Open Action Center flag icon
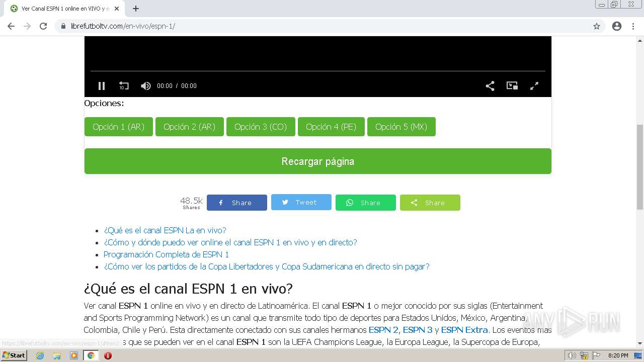Viewport: 644px width, 362px height. pyautogui.click(x=596, y=355)
